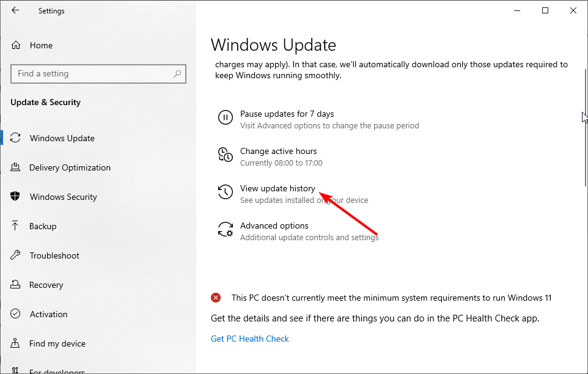Click the Find a setting search box
The image size is (588, 374).
click(x=98, y=74)
